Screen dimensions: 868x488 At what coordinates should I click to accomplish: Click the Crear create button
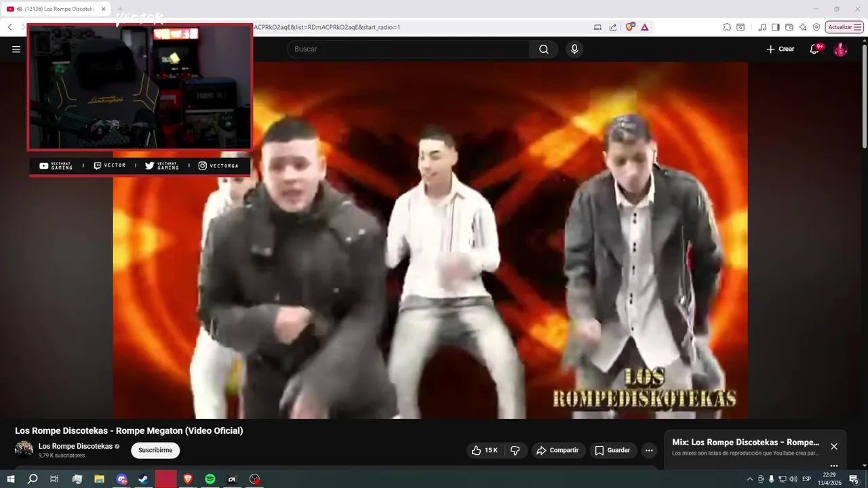(x=780, y=49)
